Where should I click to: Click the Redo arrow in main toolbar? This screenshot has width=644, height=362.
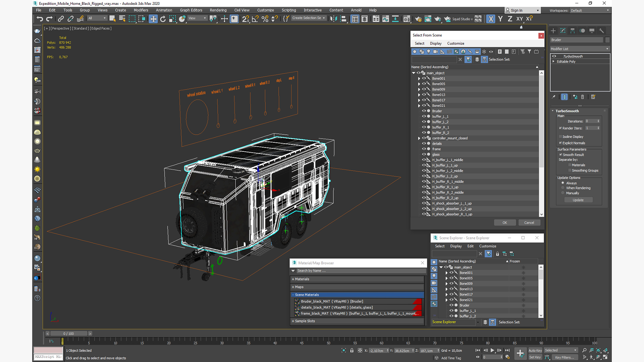click(x=49, y=19)
